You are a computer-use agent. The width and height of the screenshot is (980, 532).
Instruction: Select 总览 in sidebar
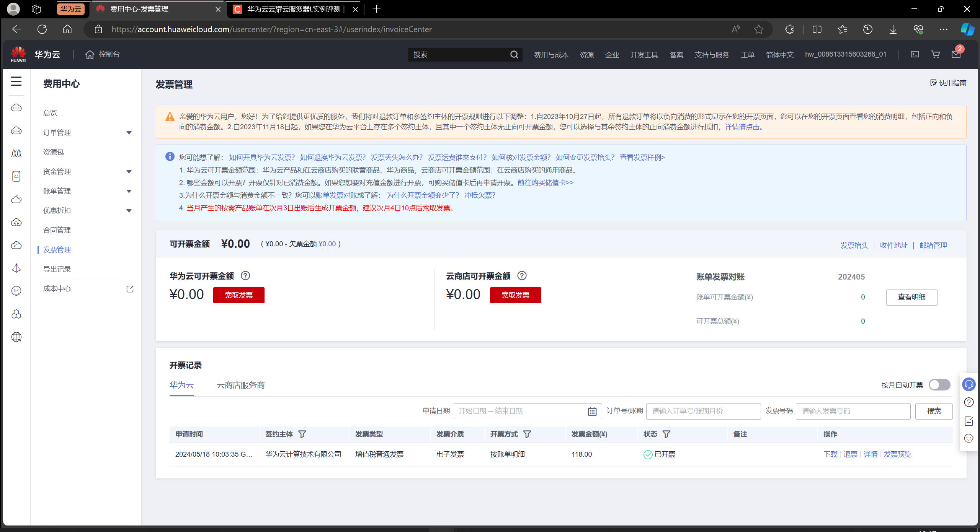(x=50, y=113)
